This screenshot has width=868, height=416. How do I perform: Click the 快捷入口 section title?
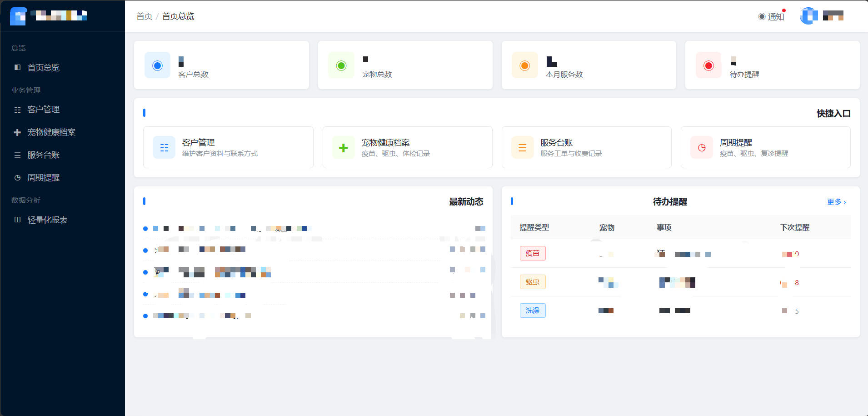[833, 114]
